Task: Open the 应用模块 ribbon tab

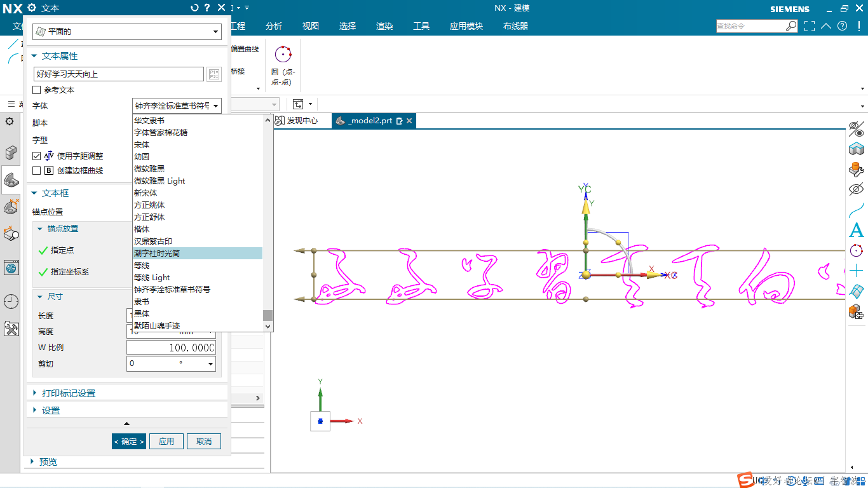Action: pos(466,26)
